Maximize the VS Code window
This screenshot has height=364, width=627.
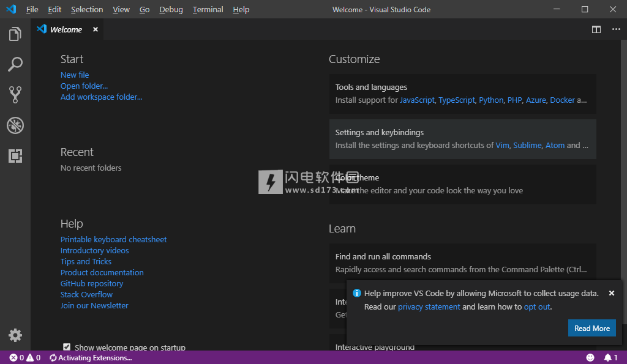click(585, 9)
